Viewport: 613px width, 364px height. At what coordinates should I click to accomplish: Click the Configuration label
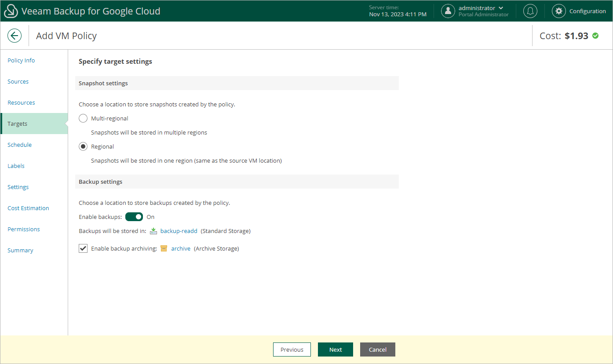coord(587,11)
